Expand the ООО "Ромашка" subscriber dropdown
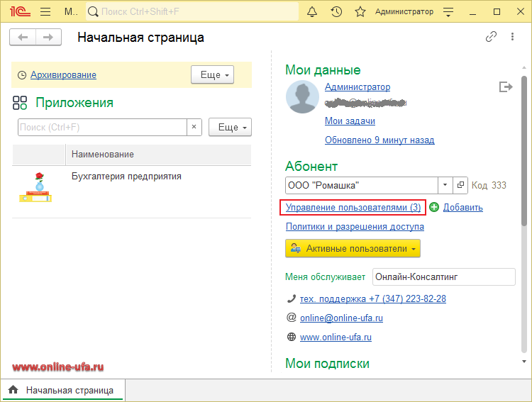Viewport: 532px width, 402px height. pos(445,185)
